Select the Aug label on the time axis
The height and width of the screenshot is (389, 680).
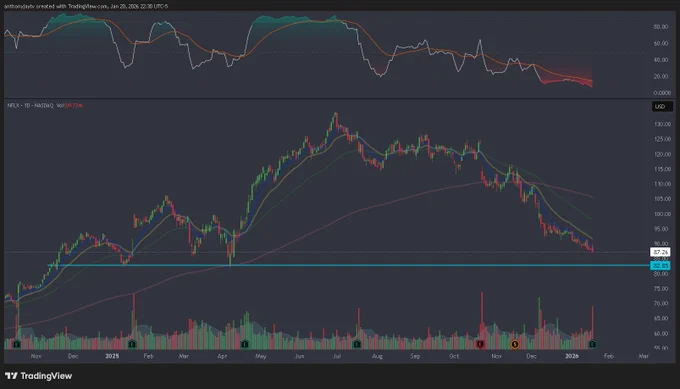377,356
